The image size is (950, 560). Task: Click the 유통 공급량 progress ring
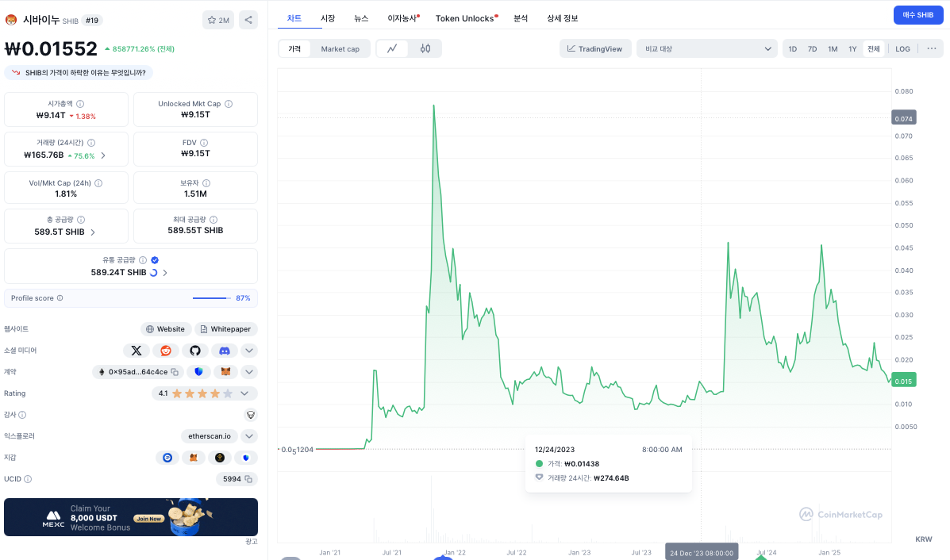tap(154, 273)
